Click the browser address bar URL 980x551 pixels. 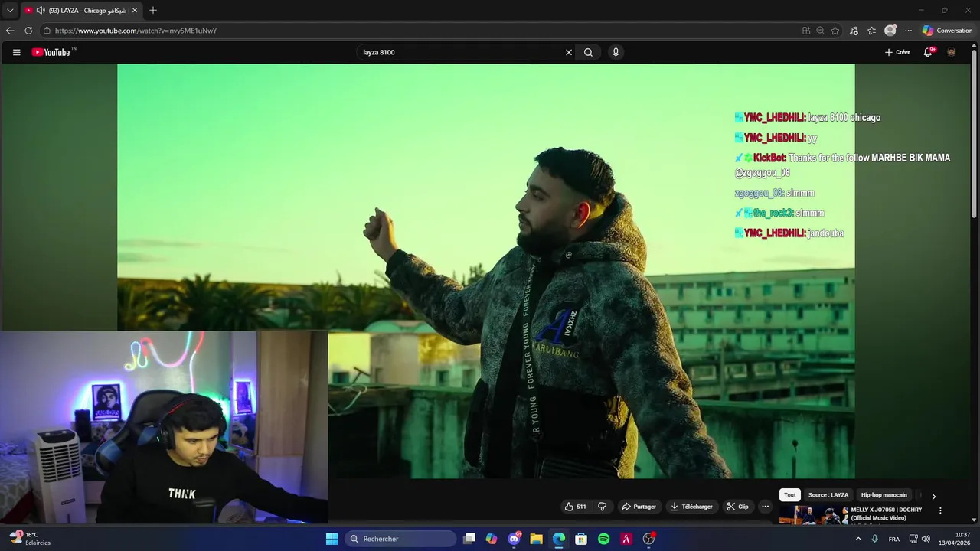136,31
